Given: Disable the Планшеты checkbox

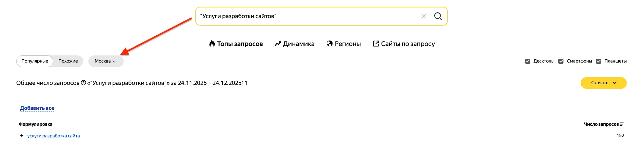Looking at the screenshot, I should point(599,61).
